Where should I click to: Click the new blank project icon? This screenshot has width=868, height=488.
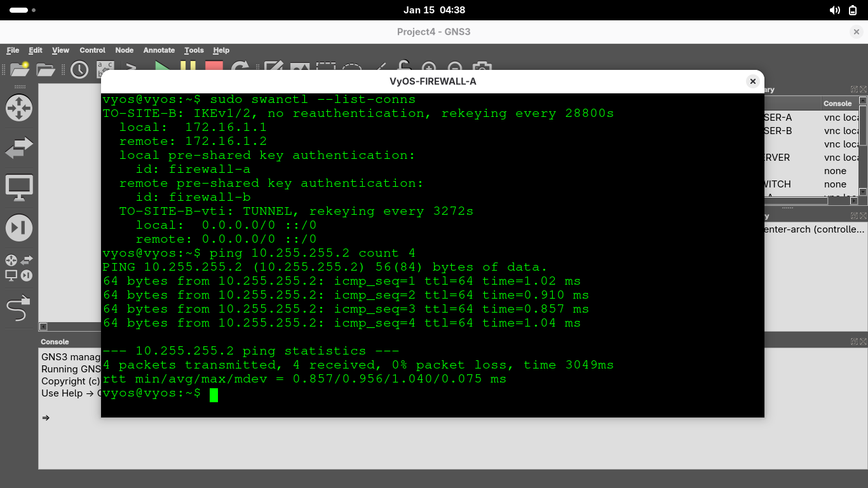pyautogui.click(x=20, y=69)
